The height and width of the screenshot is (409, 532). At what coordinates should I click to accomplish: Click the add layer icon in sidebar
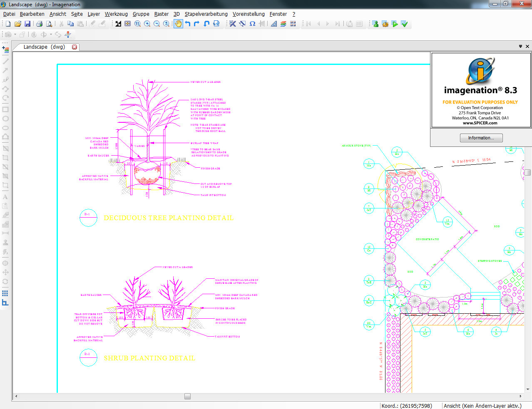(5, 50)
